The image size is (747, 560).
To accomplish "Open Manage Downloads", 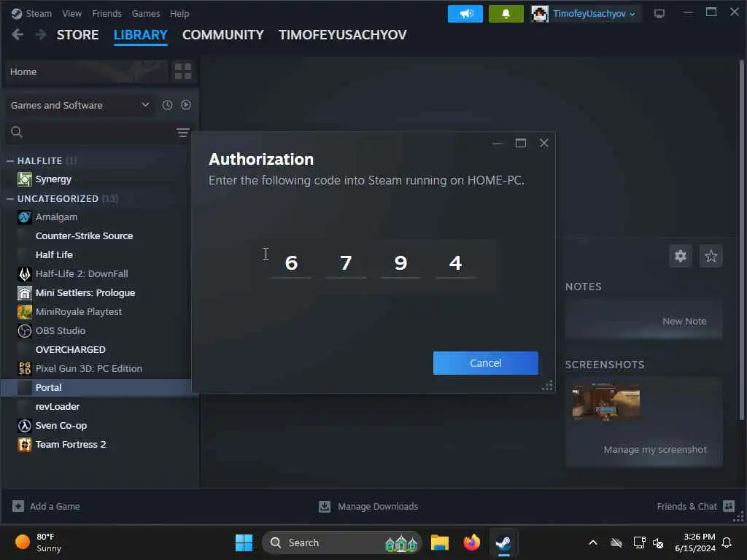I will [x=378, y=506].
